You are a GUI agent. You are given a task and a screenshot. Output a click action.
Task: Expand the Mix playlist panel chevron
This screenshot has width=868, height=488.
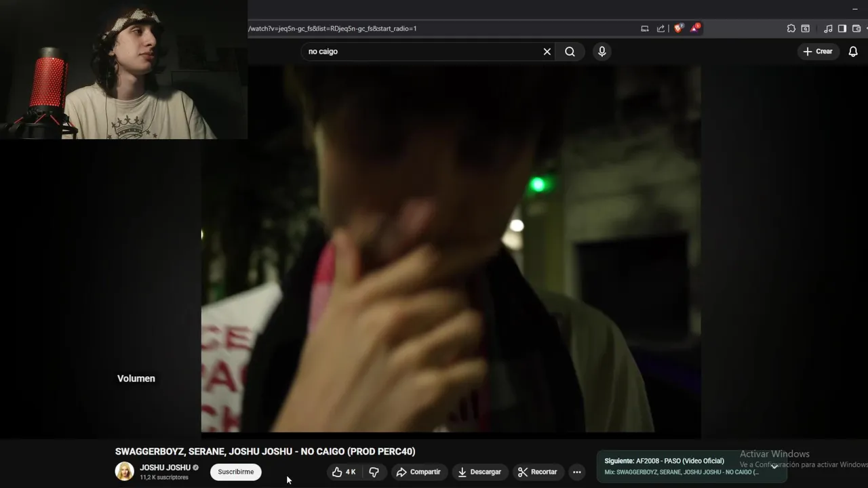(774, 466)
